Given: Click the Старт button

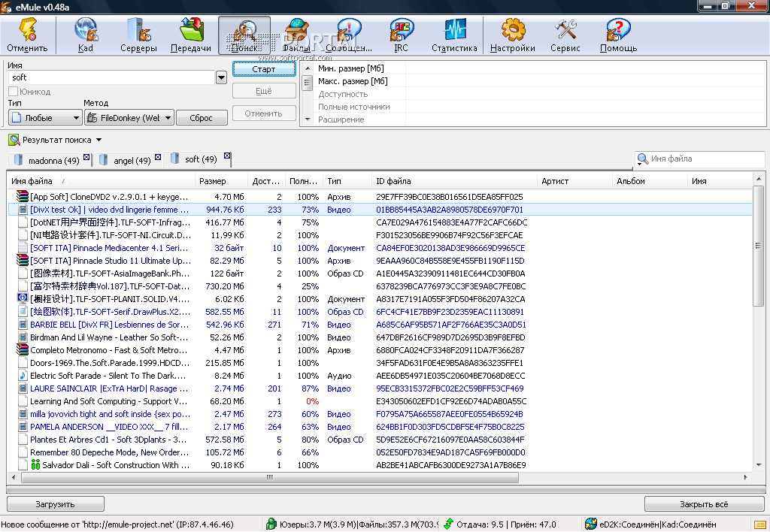Looking at the screenshot, I should pyautogui.click(x=264, y=69).
